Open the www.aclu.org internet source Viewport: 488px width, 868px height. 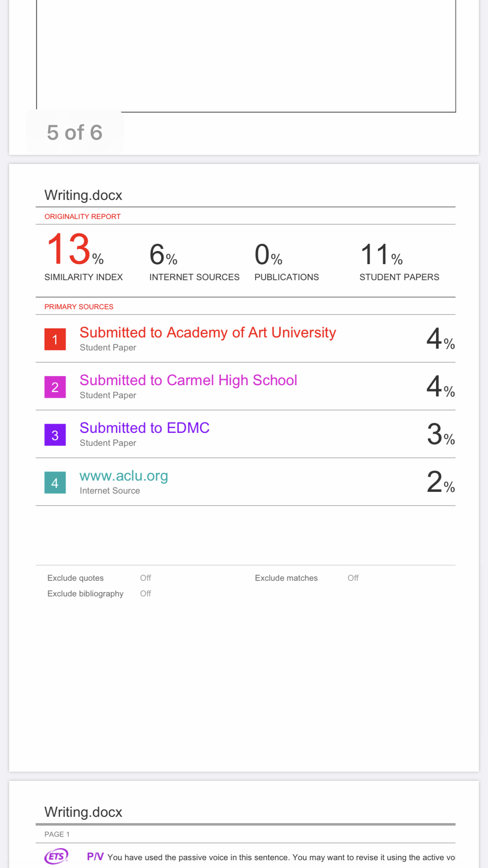coord(124,476)
